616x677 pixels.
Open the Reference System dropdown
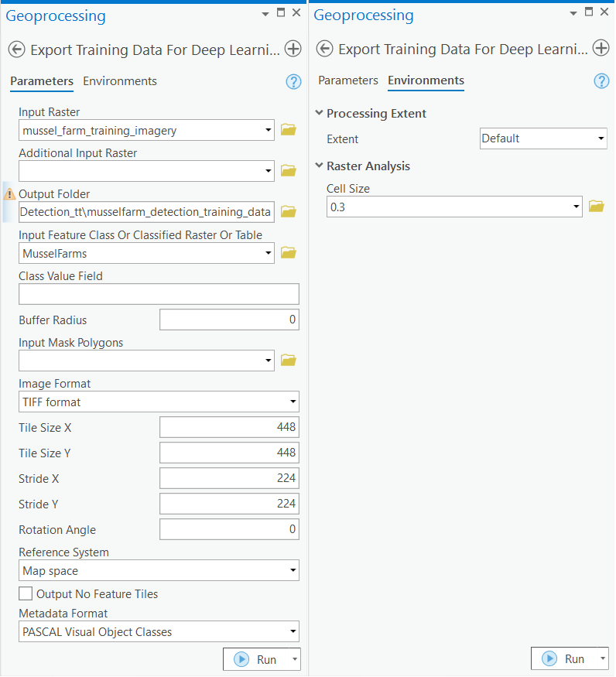click(x=159, y=571)
